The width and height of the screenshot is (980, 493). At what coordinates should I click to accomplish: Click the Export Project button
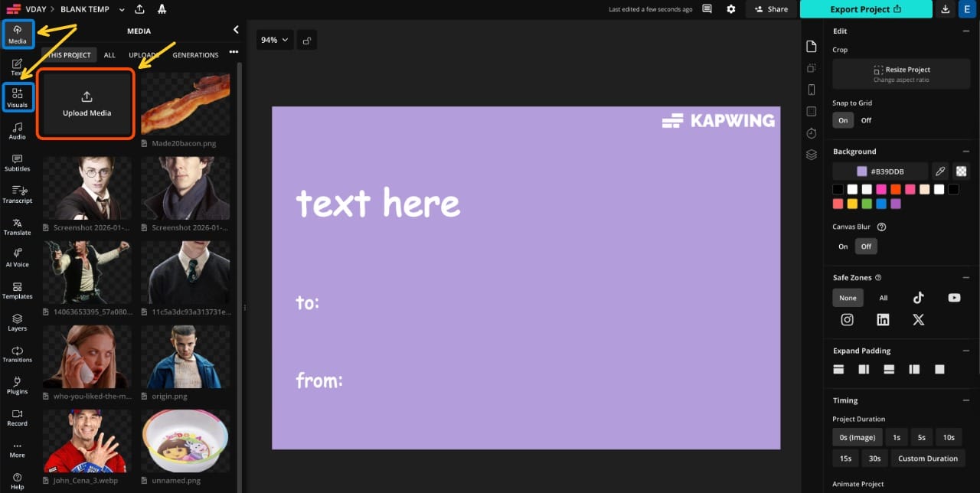point(865,9)
